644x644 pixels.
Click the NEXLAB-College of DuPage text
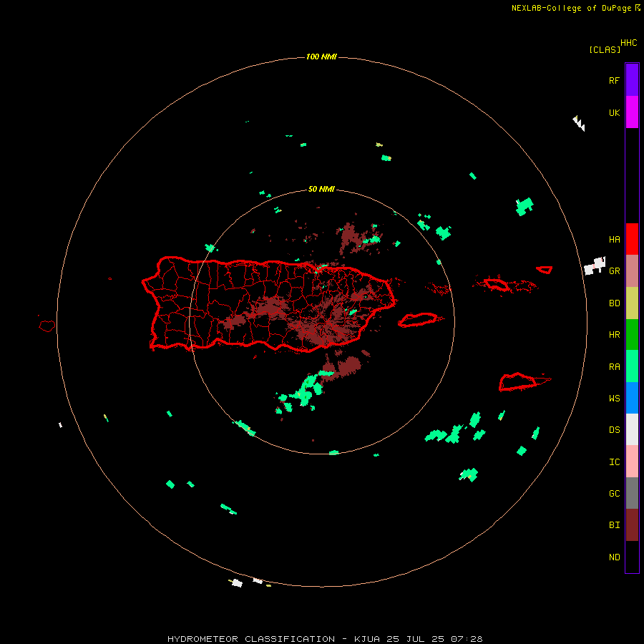(571, 8)
